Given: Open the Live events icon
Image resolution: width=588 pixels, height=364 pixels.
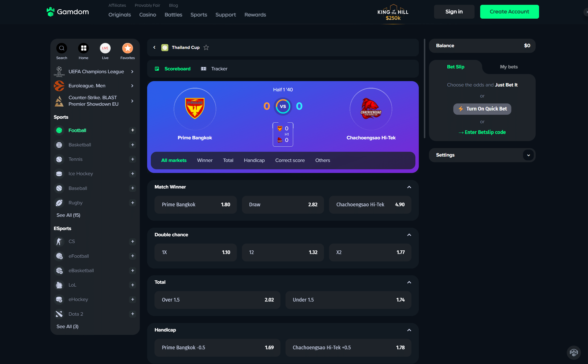Looking at the screenshot, I should (105, 48).
